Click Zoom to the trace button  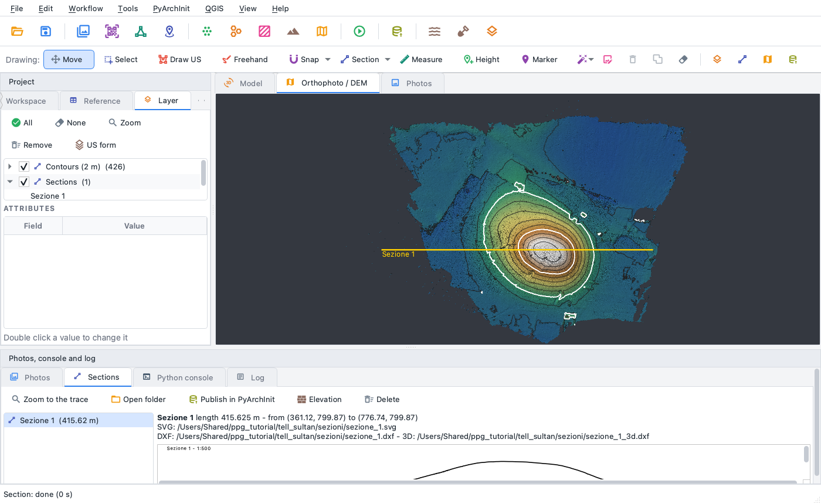click(50, 399)
